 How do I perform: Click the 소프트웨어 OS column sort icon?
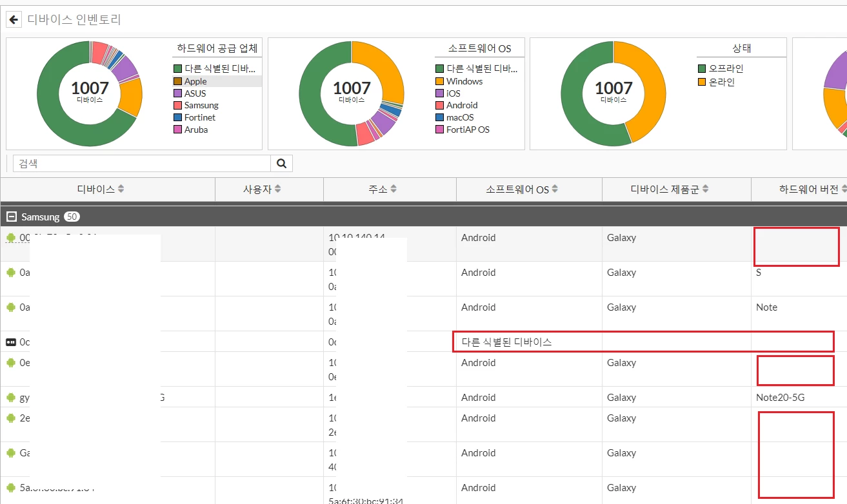(555, 189)
